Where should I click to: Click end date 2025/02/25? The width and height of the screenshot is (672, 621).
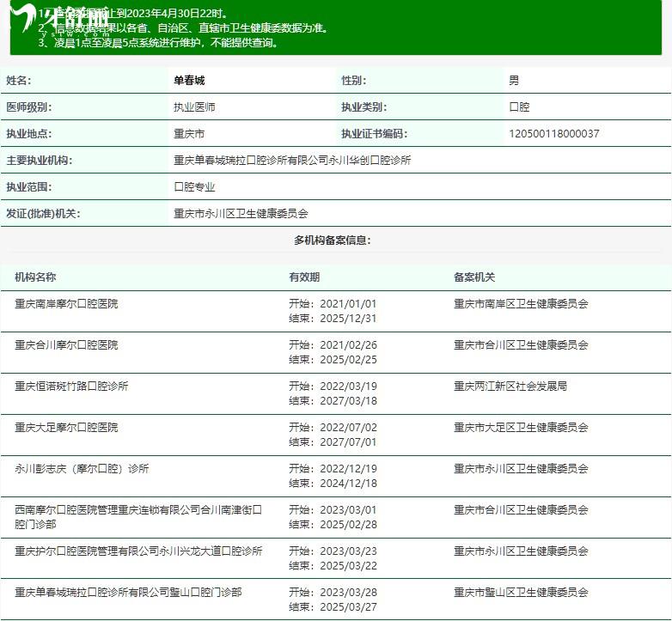pyautogui.click(x=348, y=359)
